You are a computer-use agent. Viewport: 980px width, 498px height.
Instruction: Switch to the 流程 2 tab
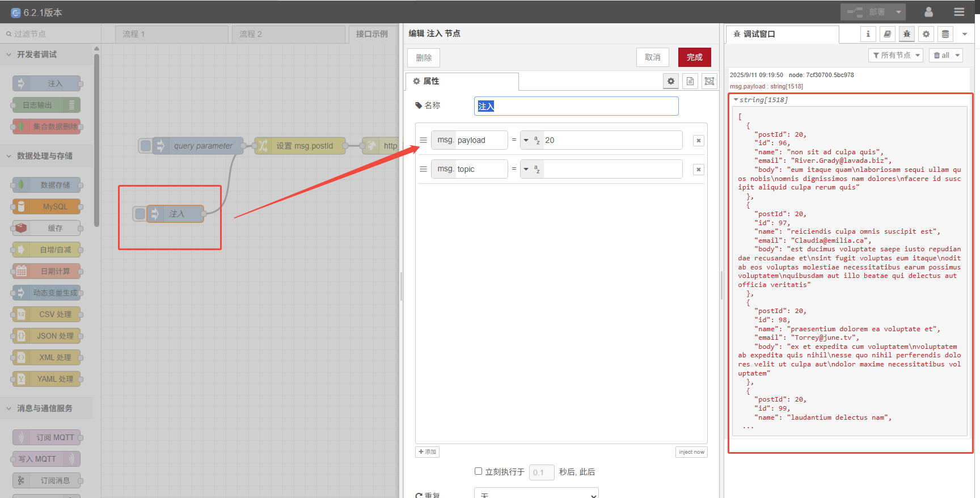pos(289,34)
